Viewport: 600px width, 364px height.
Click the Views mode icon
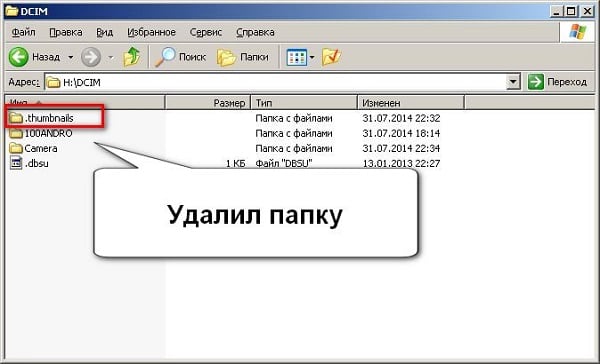tap(297, 57)
